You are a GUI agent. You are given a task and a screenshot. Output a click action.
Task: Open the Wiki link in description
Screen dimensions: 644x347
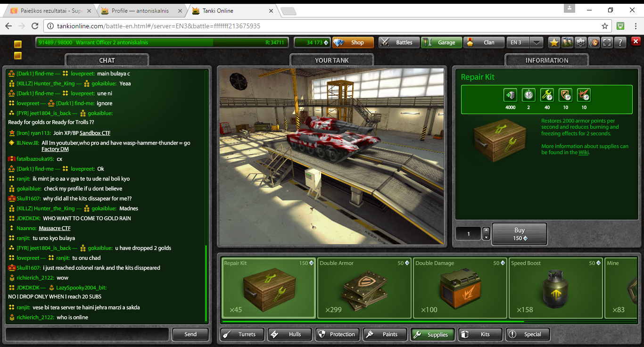pos(584,152)
